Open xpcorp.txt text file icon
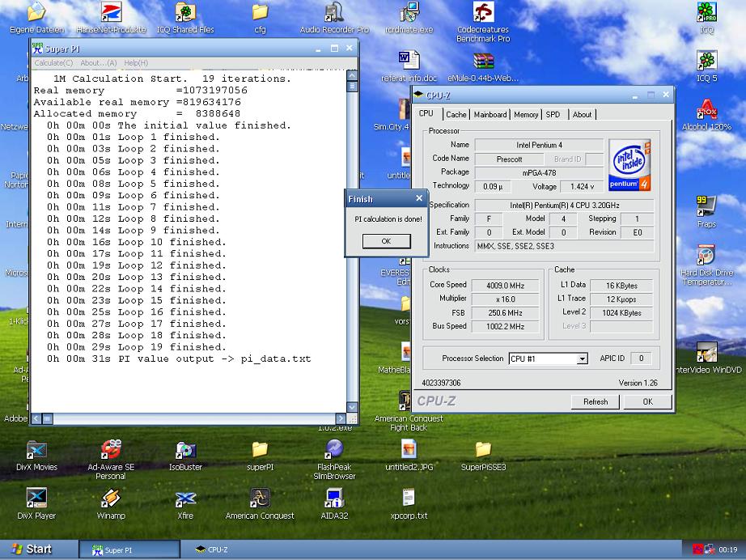This screenshot has width=746, height=560. (x=409, y=503)
